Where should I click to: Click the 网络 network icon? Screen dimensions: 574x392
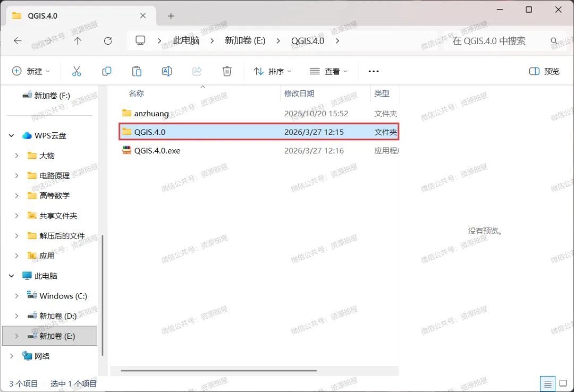27,355
